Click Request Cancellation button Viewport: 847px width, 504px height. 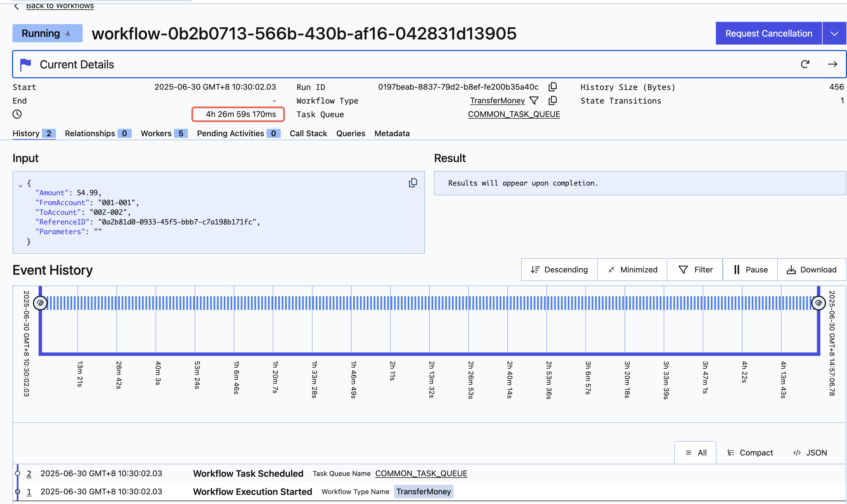coord(769,33)
